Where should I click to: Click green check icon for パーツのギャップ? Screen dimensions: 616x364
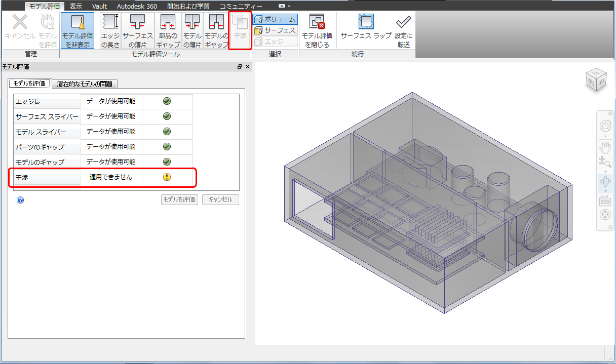click(167, 147)
